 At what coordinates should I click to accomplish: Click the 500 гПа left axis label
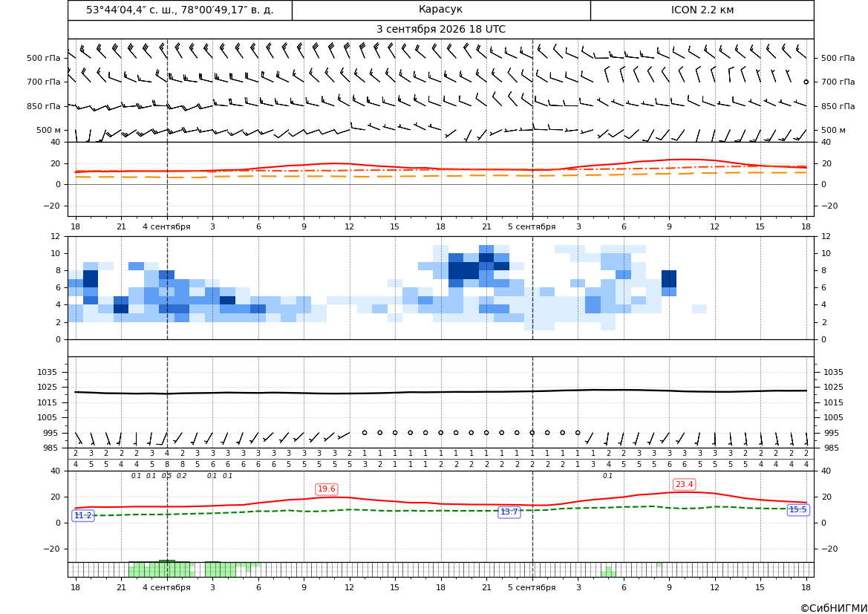coord(44,58)
